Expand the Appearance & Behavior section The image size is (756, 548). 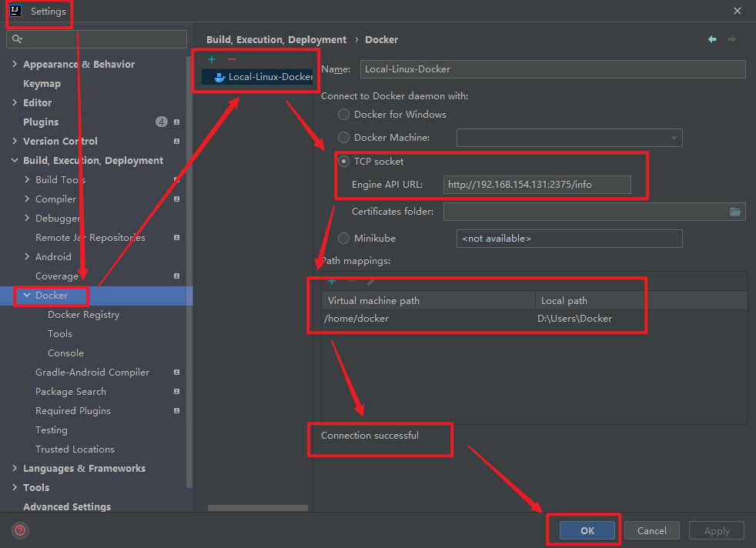pos(15,64)
